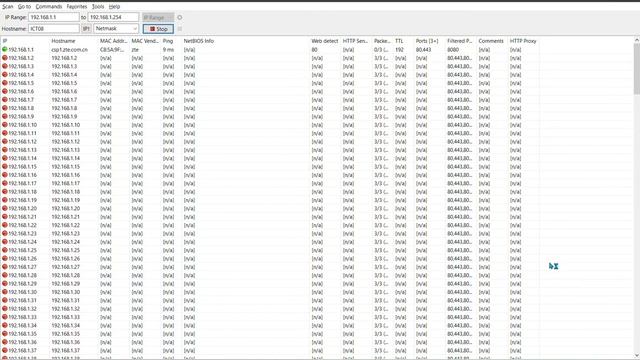Open the Go to menu
Image resolution: width=640 pixels, height=360 pixels.
pos(24,7)
